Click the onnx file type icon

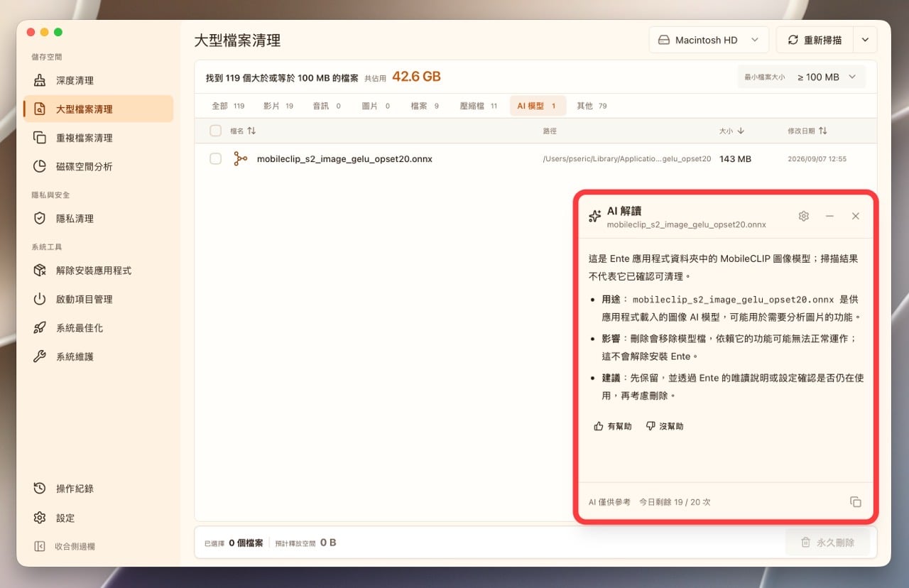240,159
